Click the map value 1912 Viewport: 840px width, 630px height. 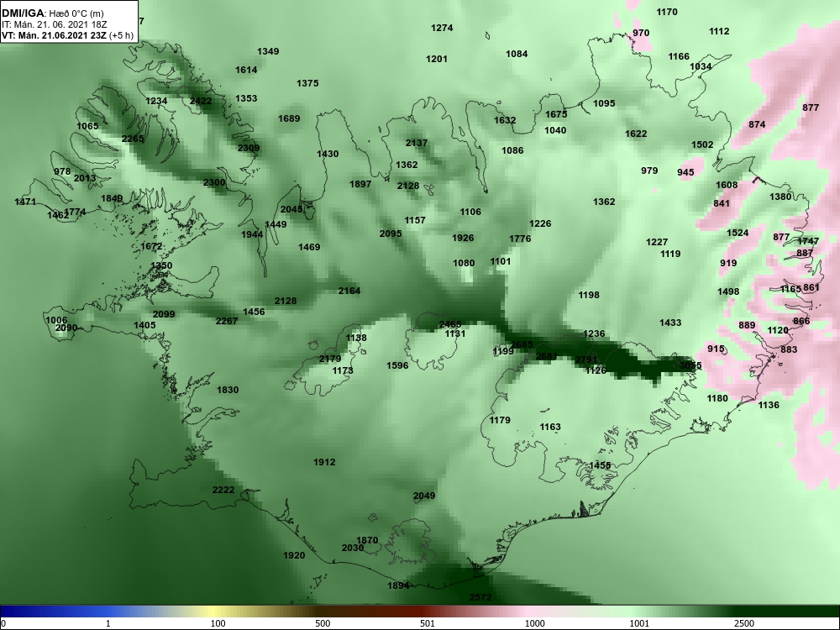tap(324, 462)
